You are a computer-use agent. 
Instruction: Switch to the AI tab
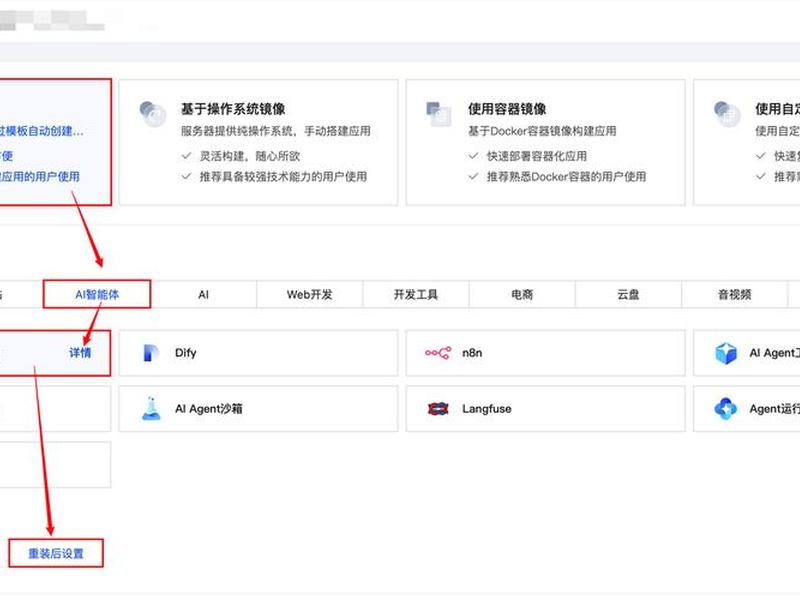204,294
